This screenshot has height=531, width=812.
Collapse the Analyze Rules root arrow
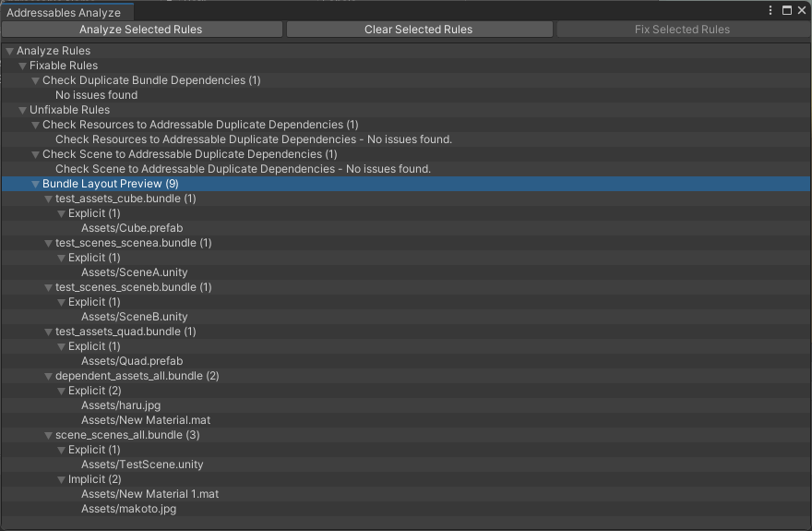pos(9,52)
